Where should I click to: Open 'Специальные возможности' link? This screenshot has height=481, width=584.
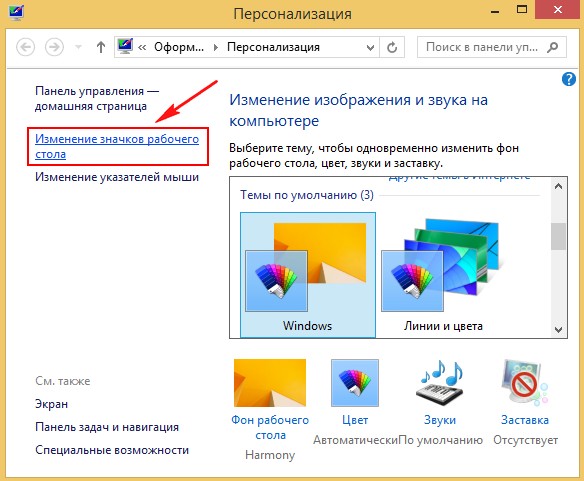(112, 450)
